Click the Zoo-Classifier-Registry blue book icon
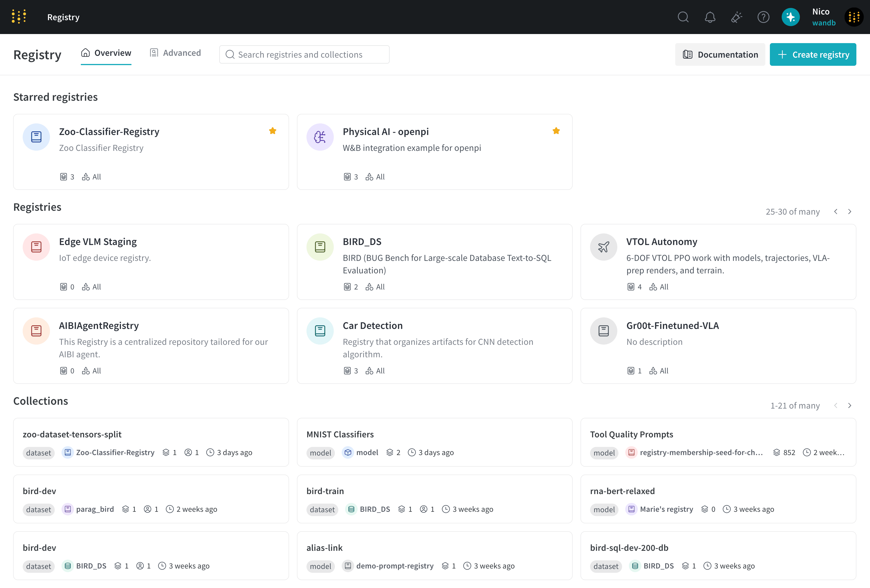Viewport: 870px width, 588px height. click(x=36, y=137)
